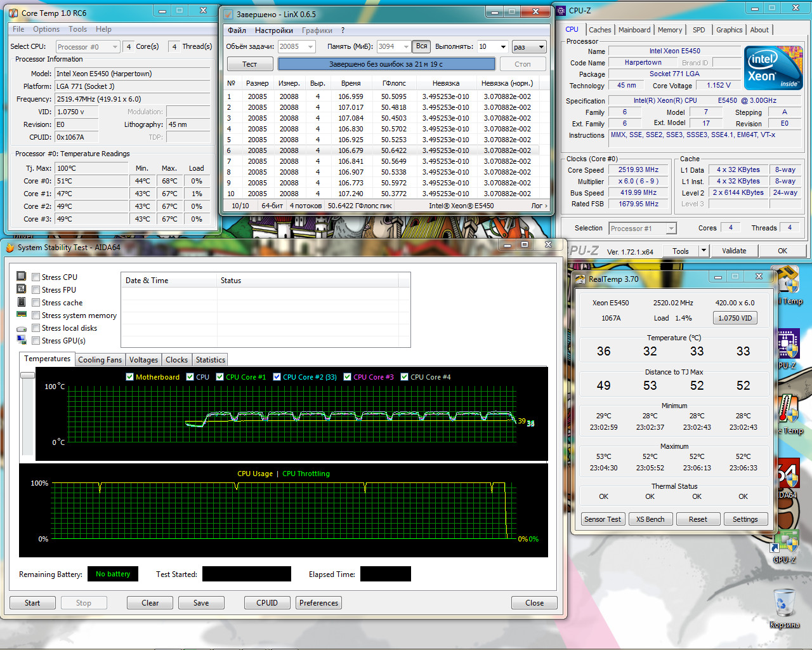Open CPU-Z Processor selection dropdown
The width and height of the screenshot is (812, 650).
pyautogui.click(x=643, y=229)
